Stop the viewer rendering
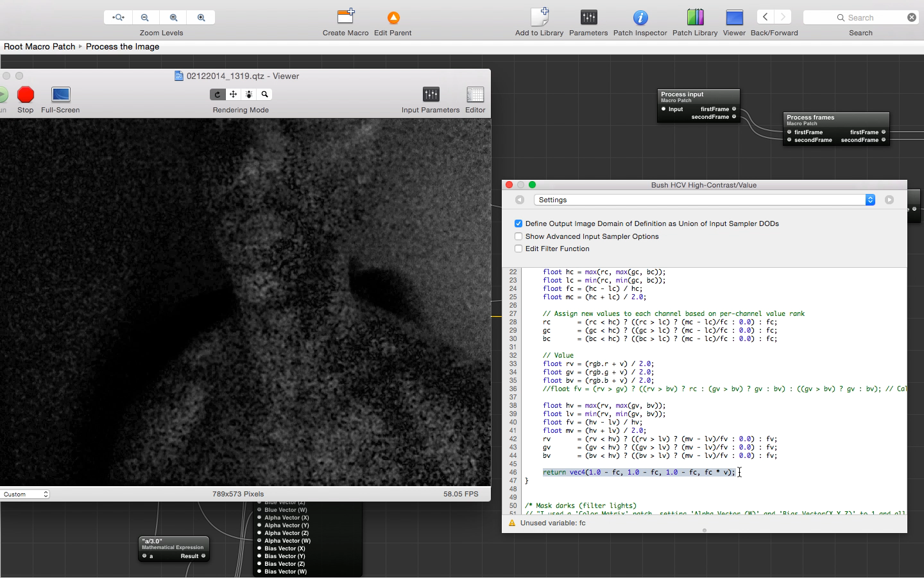The width and height of the screenshot is (924, 578). coord(26,95)
